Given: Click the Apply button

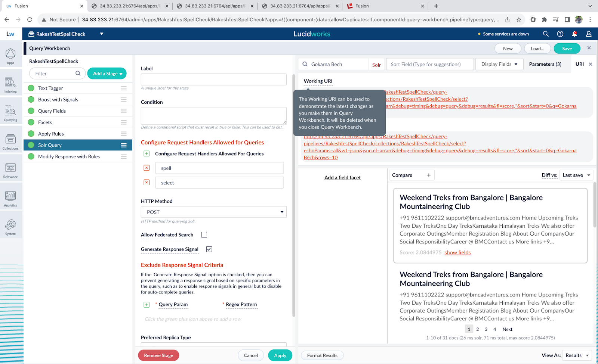Looking at the screenshot, I should 280,355.
